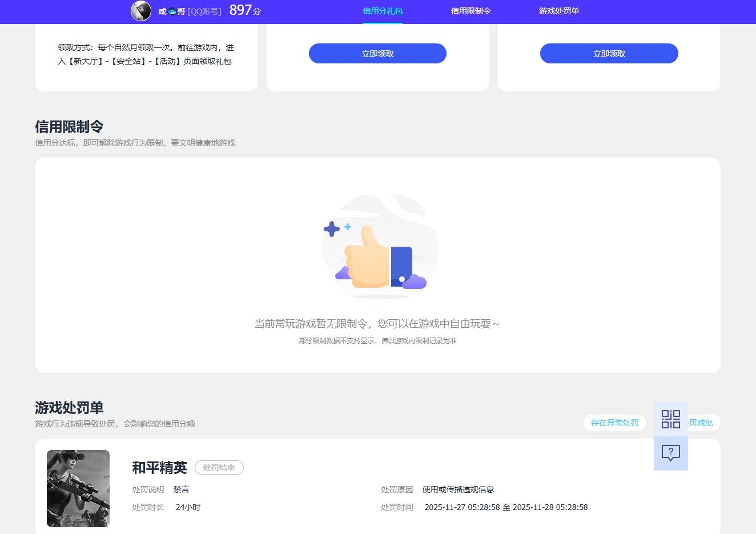Click the punishment time range 2025-11-27 text
The height and width of the screenshot is (534, 756).
506,507
